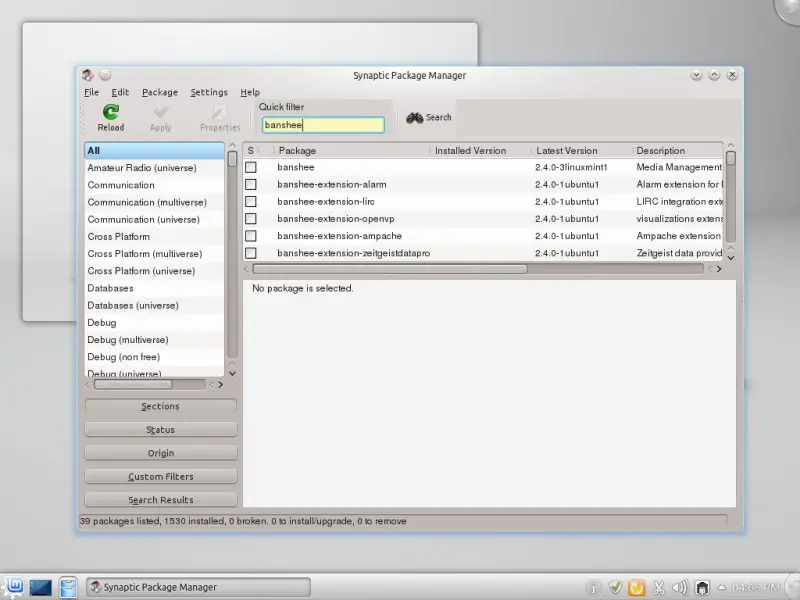Click the category list scroll-up arrow

coord(232,145)
